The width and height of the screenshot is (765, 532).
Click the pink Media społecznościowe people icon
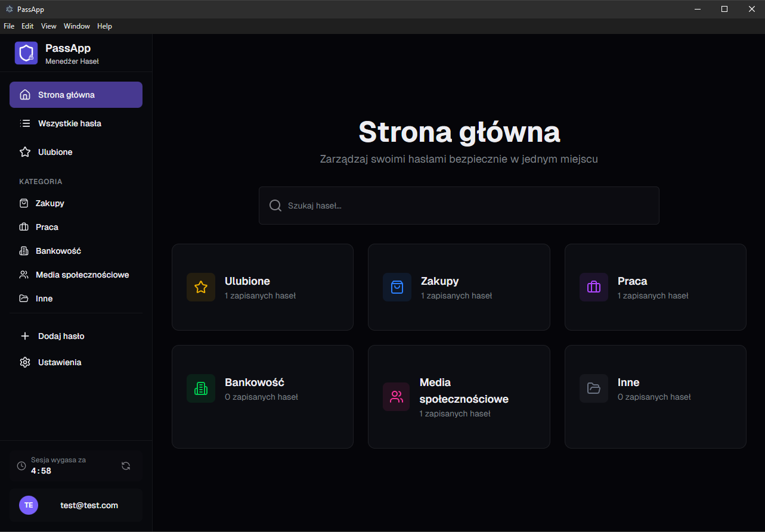[x=397, y=397]
